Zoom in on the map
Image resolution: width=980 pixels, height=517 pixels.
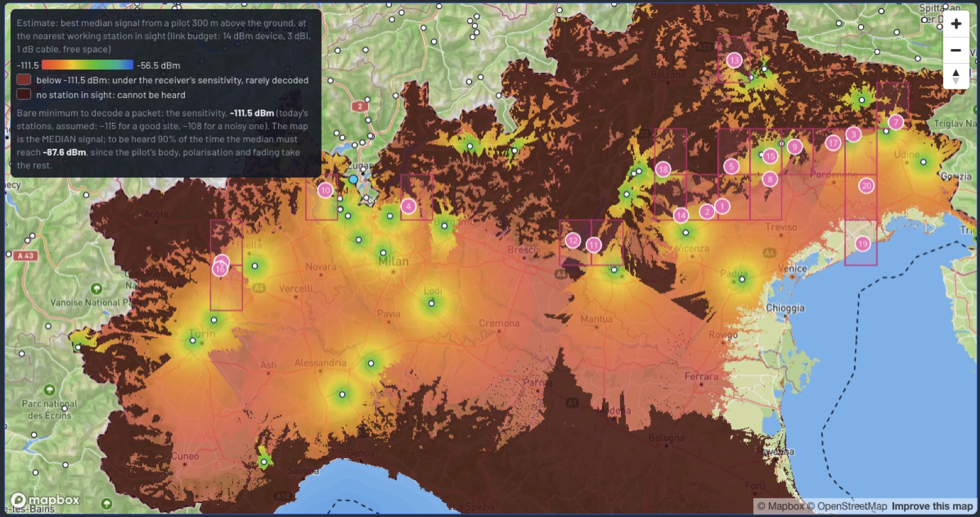[x=956, y=24]
